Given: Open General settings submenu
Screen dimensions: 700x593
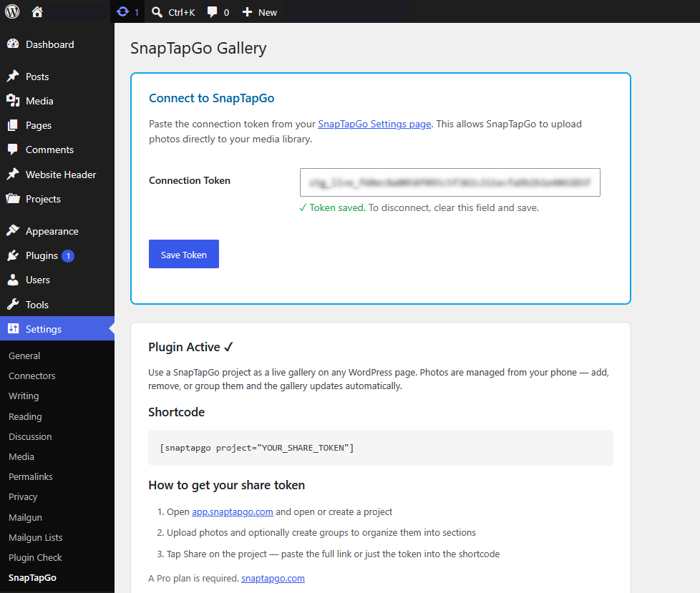Looking at the screenshot, I should pyautogui.click(x=24, y=356).
